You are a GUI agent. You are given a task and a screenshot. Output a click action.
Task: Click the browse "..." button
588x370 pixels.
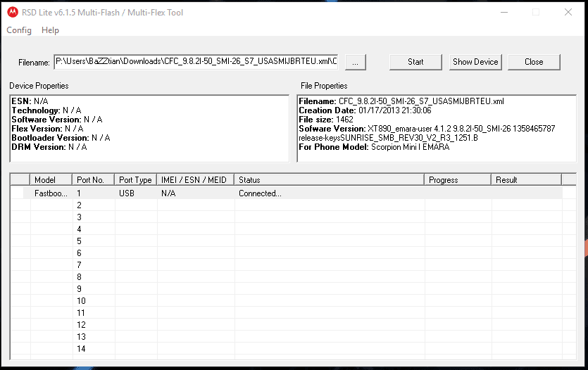pos(355,62)
